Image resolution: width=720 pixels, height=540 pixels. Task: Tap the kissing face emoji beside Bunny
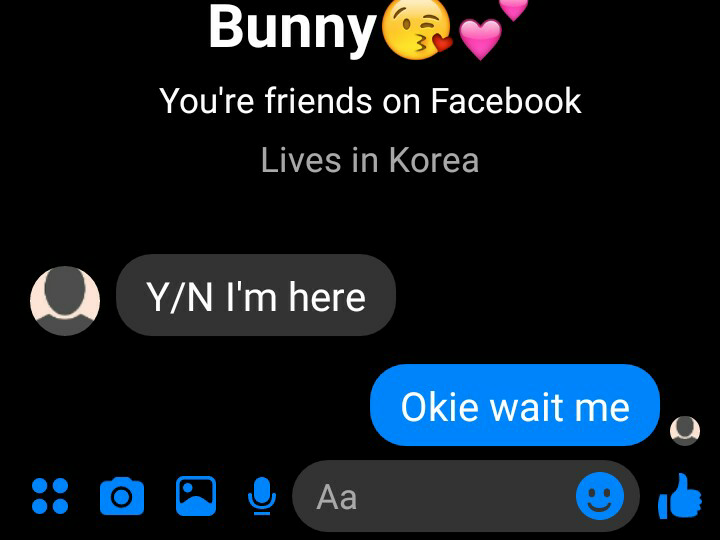click(416, 28)
